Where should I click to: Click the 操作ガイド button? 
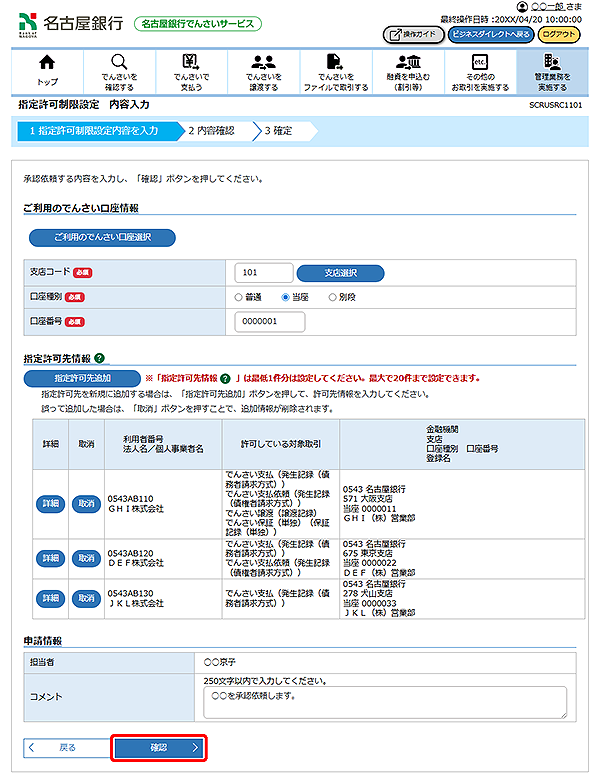(413, 34)
